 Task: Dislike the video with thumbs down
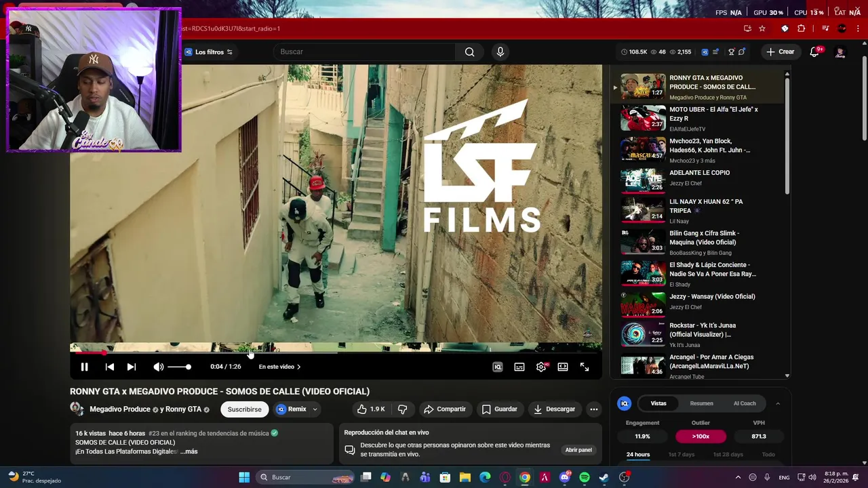point(402,409)
